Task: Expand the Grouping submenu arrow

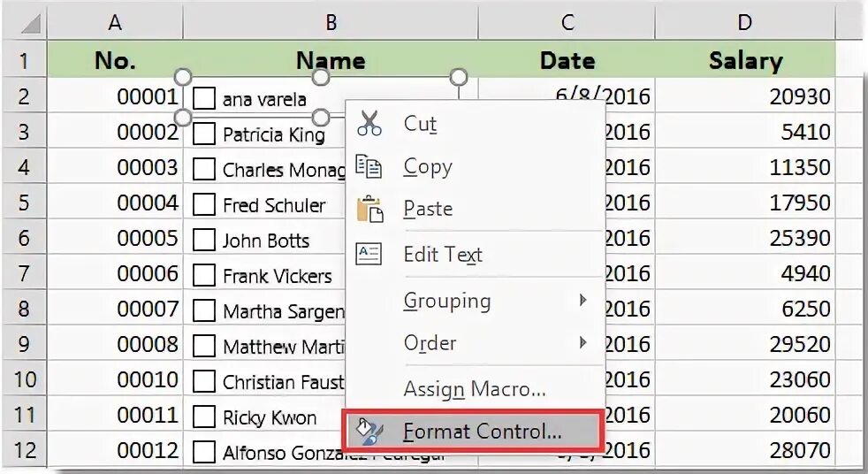Action: [583, 301]
